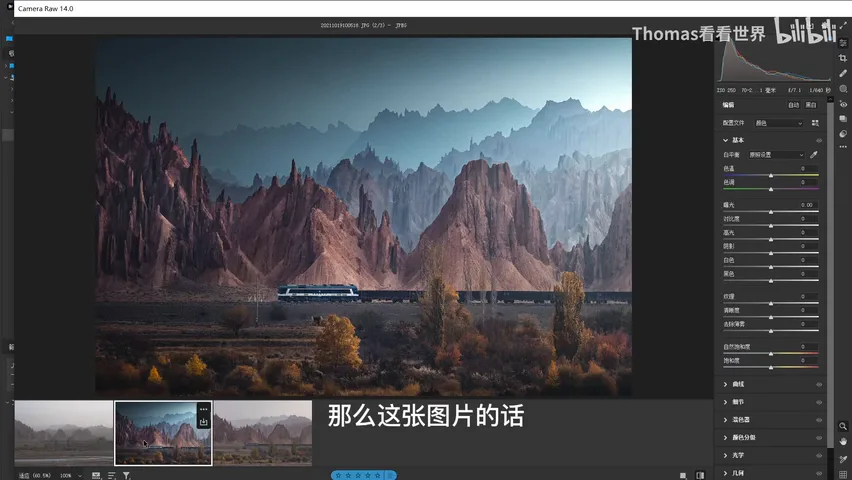Image resolution: width=852 pixels, height=480 pixels.
Task: Toggle 混色器 panel visibility eye
Action: pyautogui.click(x=819, y=420)
